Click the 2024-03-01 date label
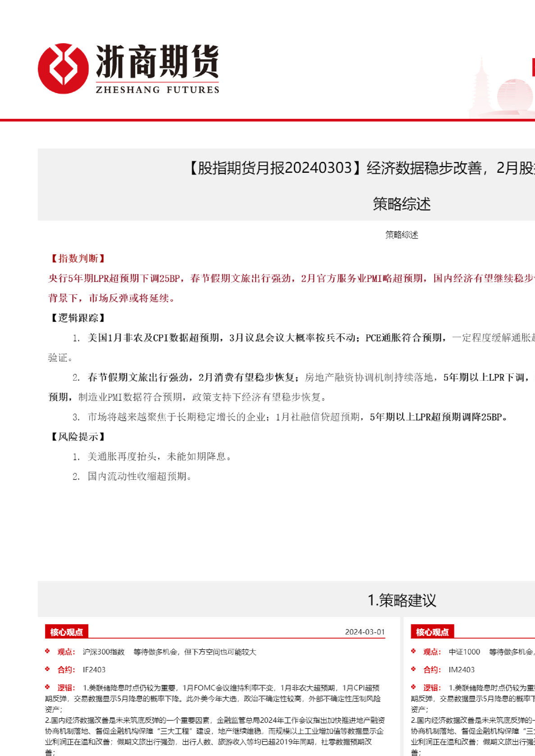The height and width of the screenshot is (756, 535). pyautogui.click(x=365, y=632)
